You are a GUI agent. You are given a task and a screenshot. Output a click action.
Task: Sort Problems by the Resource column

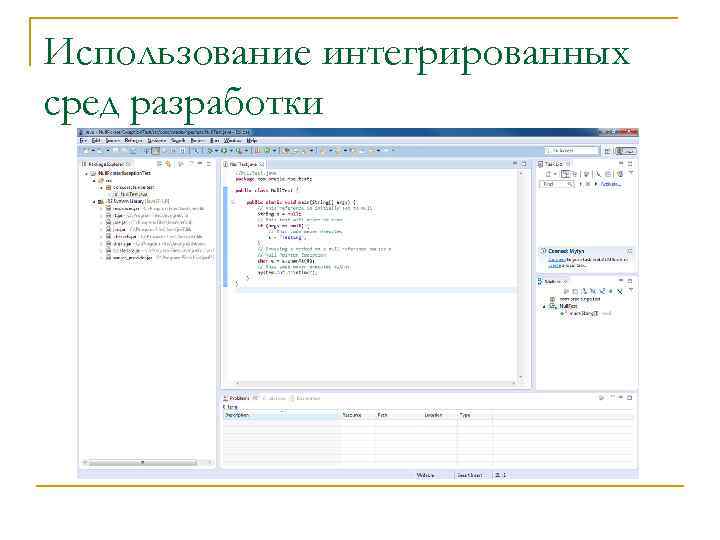357,415
